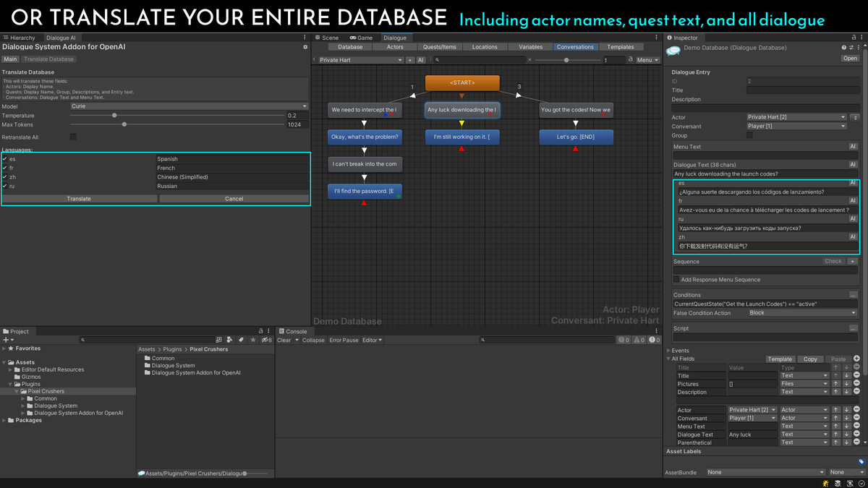
Task: Toggle Collapse in Console toolbar
Action: pos(313,340)
